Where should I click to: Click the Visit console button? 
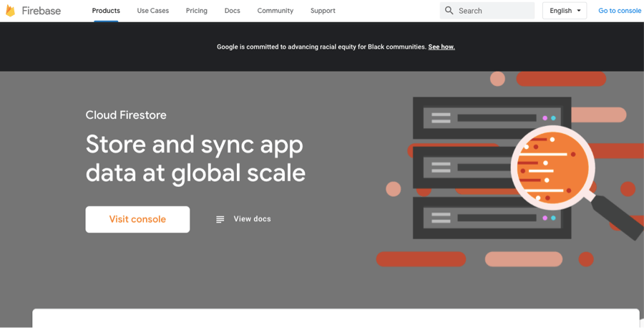coord(137,219)
